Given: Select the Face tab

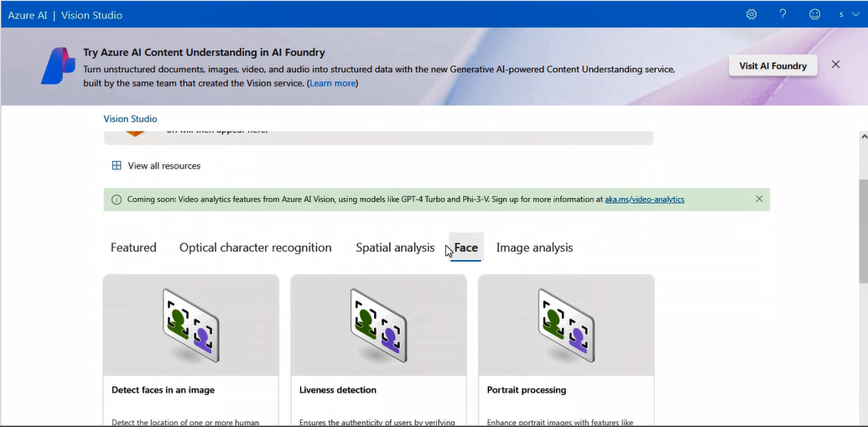Looking at the screenshot, I should pyautogui.click(x=466, y=247).
